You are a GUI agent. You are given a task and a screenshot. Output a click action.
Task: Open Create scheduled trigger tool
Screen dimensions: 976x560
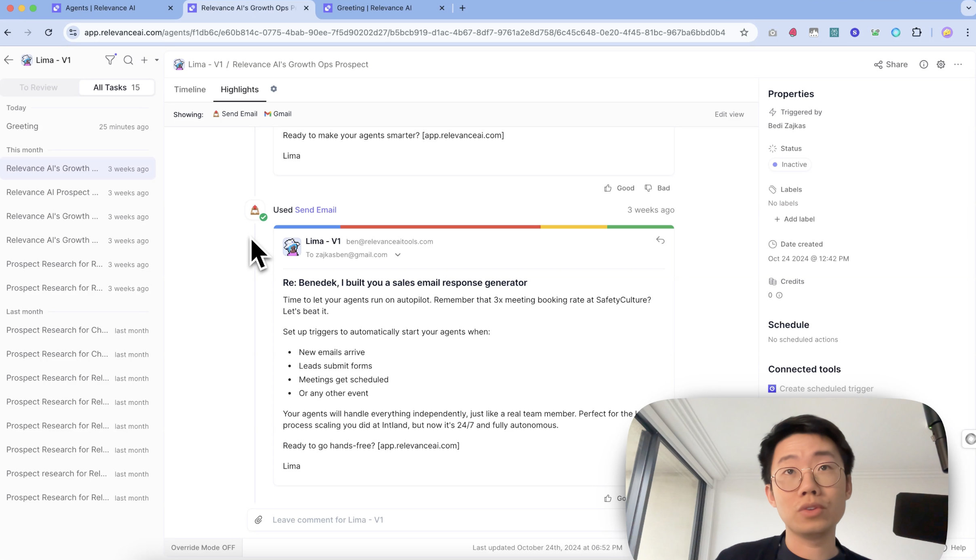tap(821, 388)
